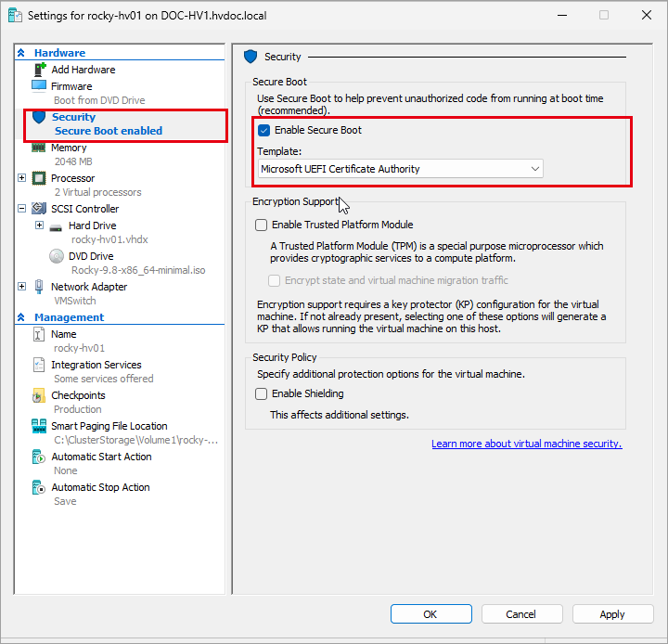Click the Rocky-9.8-x86_64-minimal.iso text
Viewport: 668px width, 644px height.
point(138,270)
